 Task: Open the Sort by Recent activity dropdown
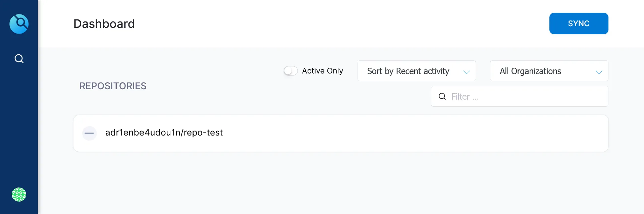(x=416, y=71)
